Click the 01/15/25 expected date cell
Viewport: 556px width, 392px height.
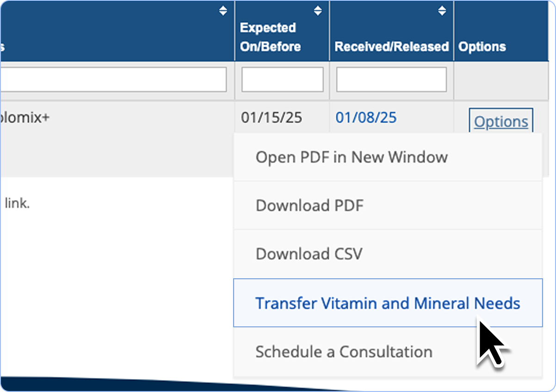(271, 117)
